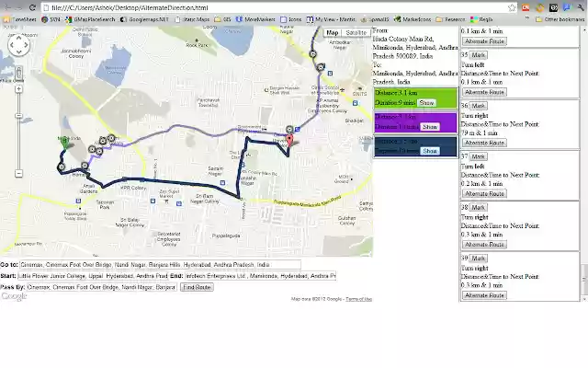Click Alternate Route under step 38

(484, 245)
